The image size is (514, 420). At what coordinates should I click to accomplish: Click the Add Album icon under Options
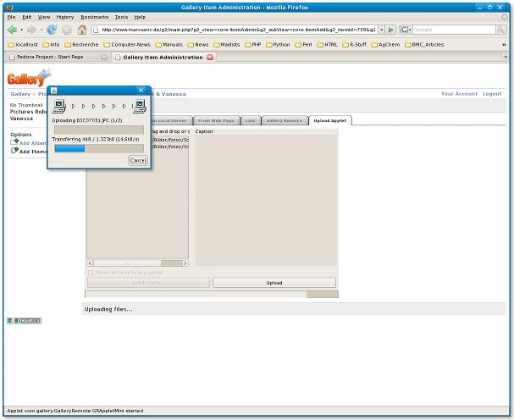pyautogui.click(x=14, y=143)
